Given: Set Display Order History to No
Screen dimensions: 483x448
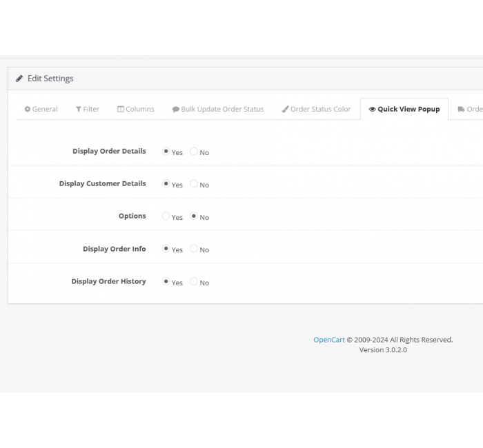Looking at the screenshot, I should pos(194,281).
